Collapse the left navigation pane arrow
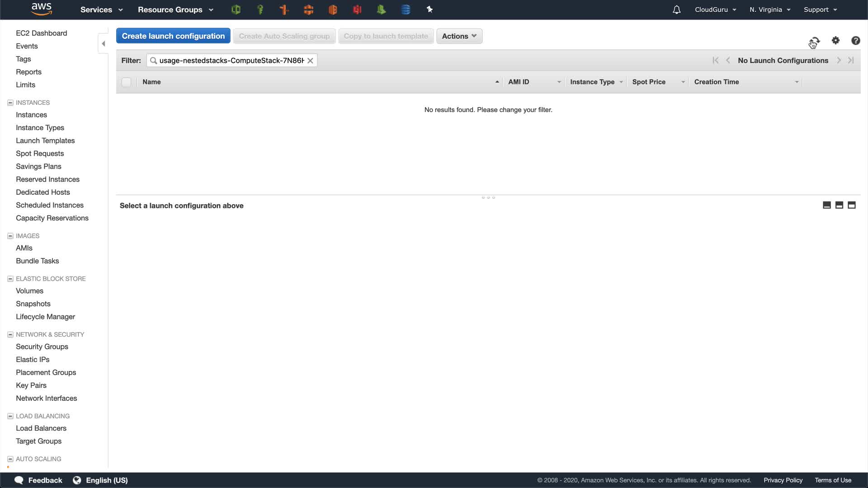Viewport: 868px width, 488px height. (x=103, y=44)
